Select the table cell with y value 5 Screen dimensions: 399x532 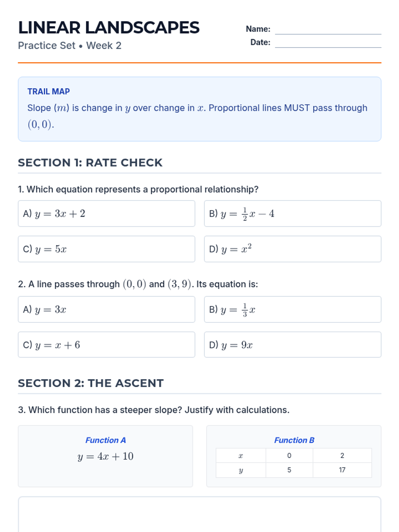pyautogui.click(x=289, y=470)
